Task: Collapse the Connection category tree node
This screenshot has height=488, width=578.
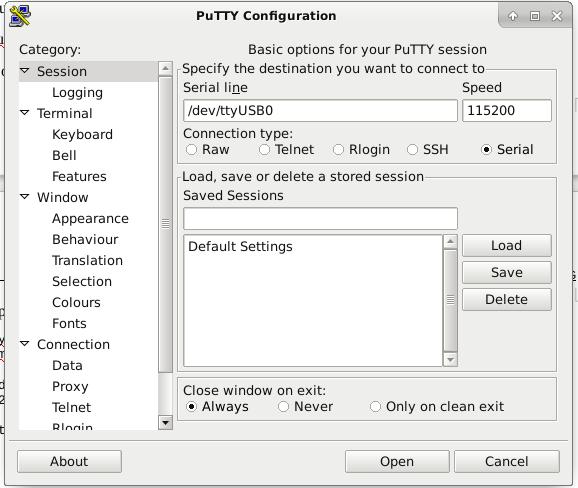Action: (x=25, y=344)
